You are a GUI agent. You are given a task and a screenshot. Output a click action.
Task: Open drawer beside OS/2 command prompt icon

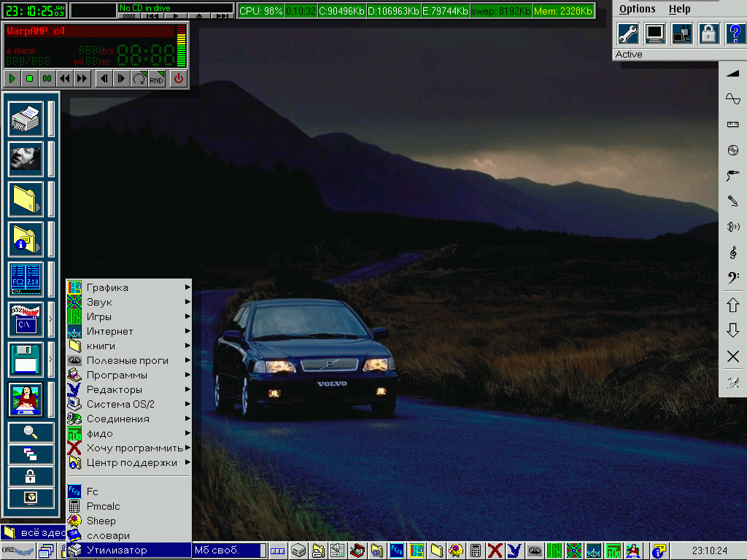pyautogui.click(x=51, y=319)
